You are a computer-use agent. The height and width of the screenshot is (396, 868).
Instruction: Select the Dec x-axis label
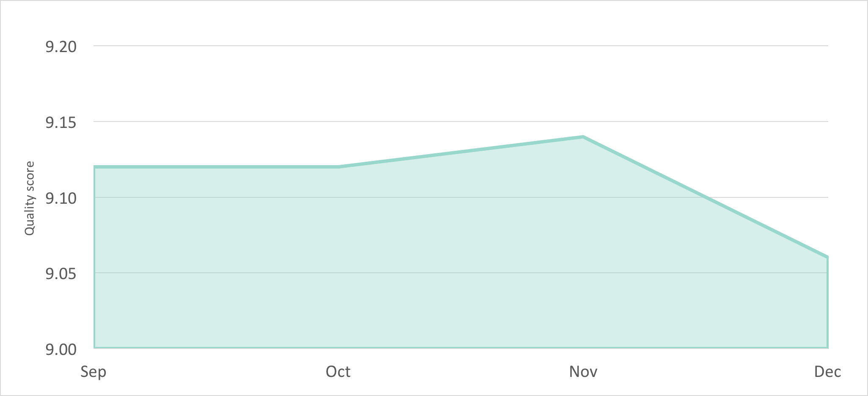pos(827,372)
